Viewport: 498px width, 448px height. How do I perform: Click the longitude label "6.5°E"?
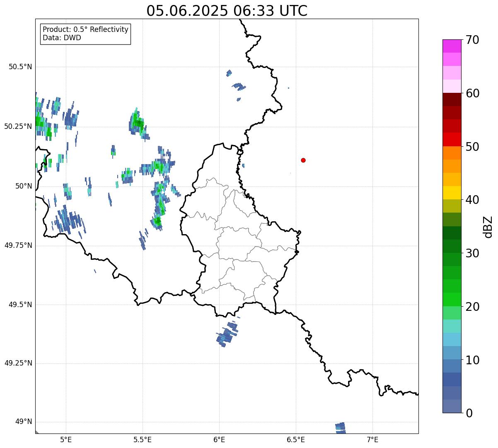[x=296, y=439]
